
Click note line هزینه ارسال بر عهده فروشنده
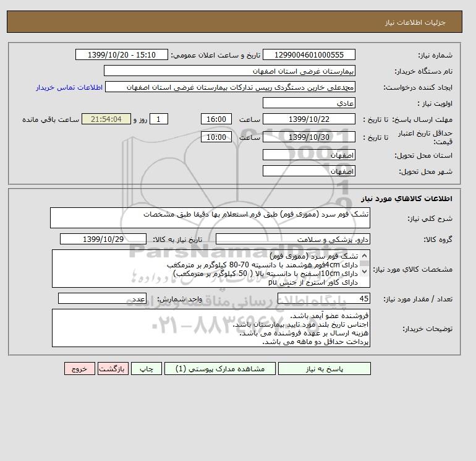pos(304,334)
